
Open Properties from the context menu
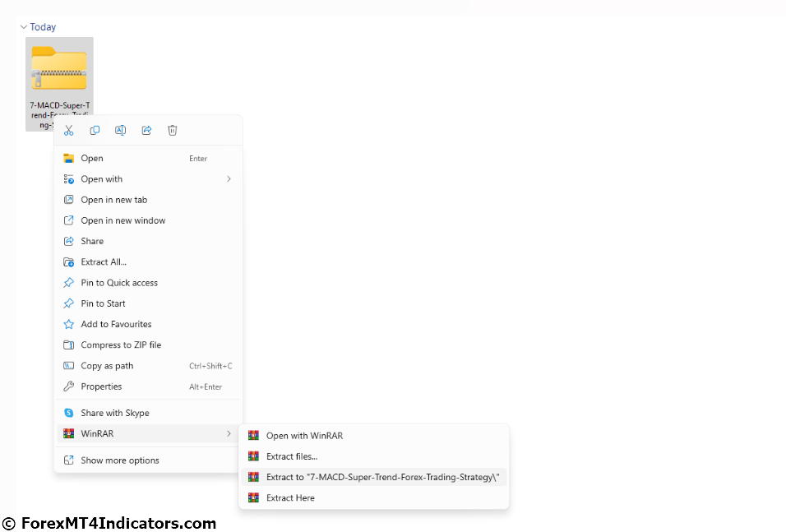point(103,386)
